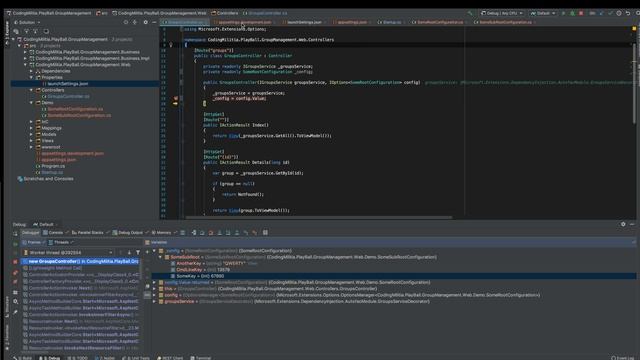
Task: Hide the Debug tool window
Action: (x=632, y=224)
